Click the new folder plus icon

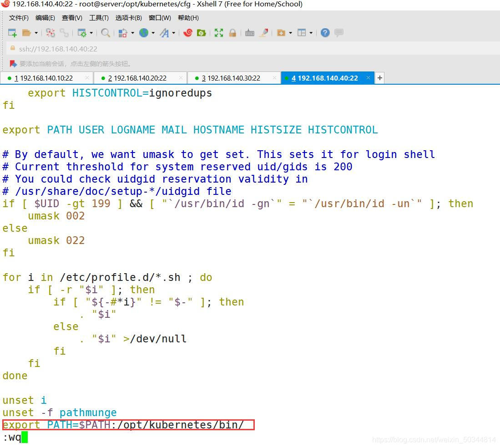[281, 32]
